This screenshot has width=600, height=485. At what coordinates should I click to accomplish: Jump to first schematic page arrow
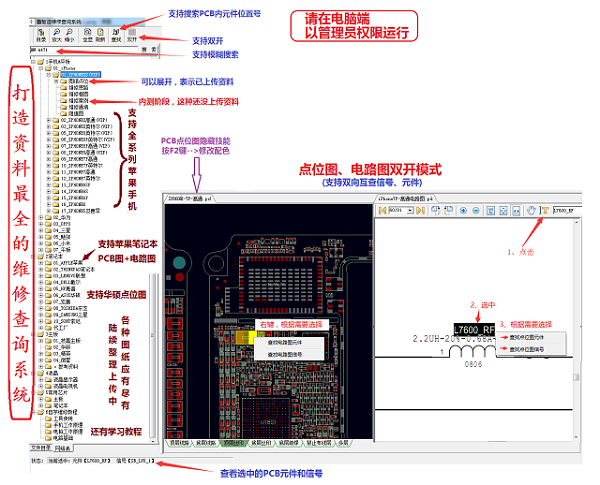click(x=382, y=210)
